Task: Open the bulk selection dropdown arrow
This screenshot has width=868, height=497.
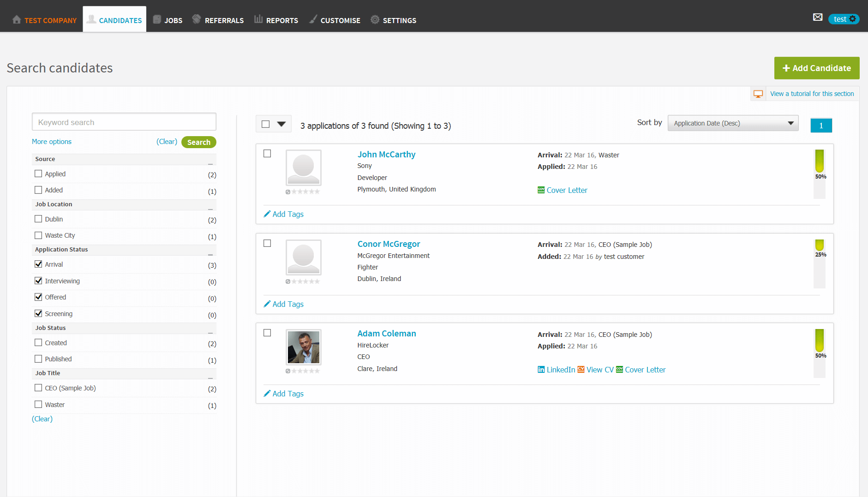Action: pyautogui.click(x=282, y=124)
